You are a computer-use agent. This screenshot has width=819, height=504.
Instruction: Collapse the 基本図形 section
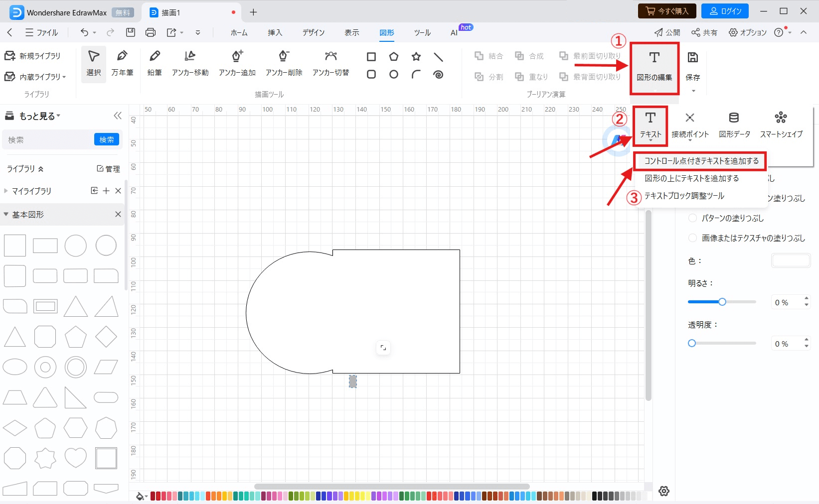point(6,215)
